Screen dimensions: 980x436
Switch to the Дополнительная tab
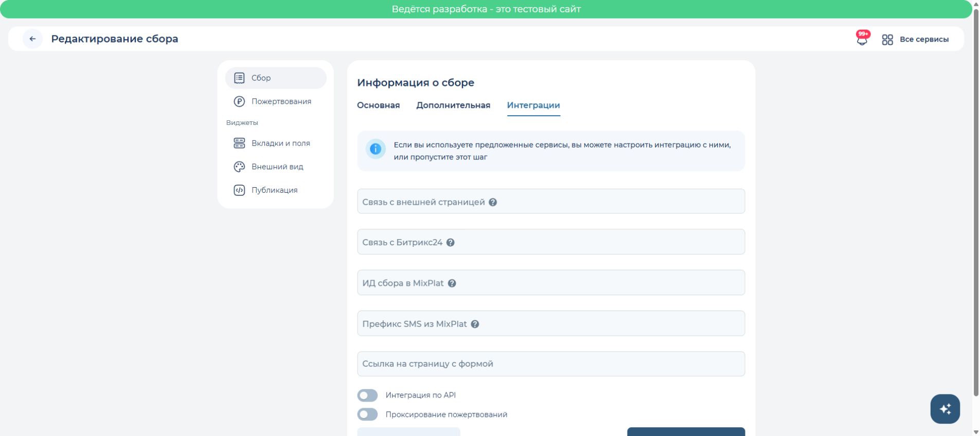click(453, 105)
